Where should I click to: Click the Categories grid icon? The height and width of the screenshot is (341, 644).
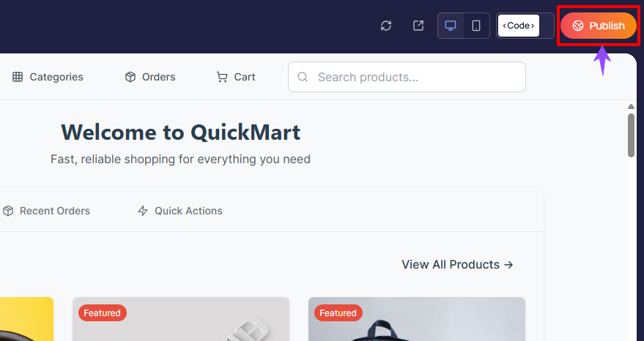click(x=18, y=77)
